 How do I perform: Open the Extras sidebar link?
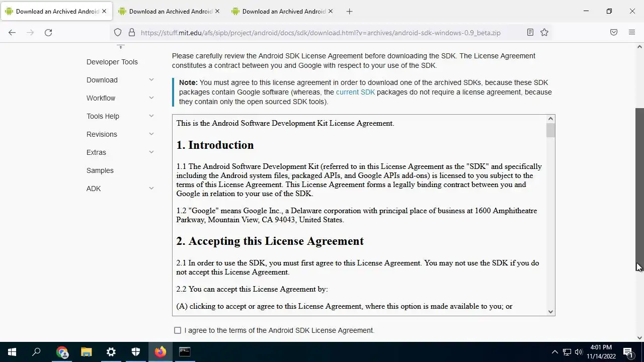[x=96, y=152]
